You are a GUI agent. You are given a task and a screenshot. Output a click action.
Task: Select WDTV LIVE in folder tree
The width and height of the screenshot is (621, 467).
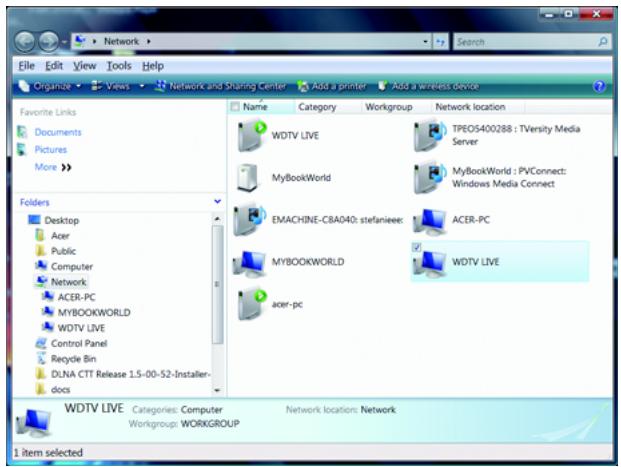tap(81, 328)
